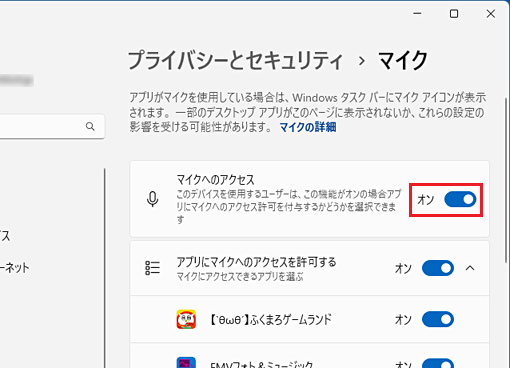Click the マイクへのアクセス heading text
Screen dimensions: 510x368
pos(215,180)
